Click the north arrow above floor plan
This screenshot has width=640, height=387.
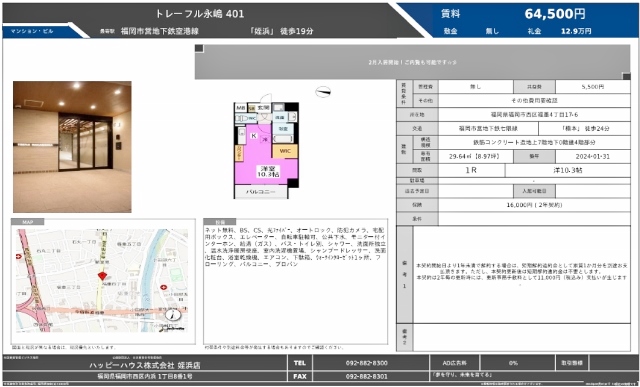coord(323,92)
